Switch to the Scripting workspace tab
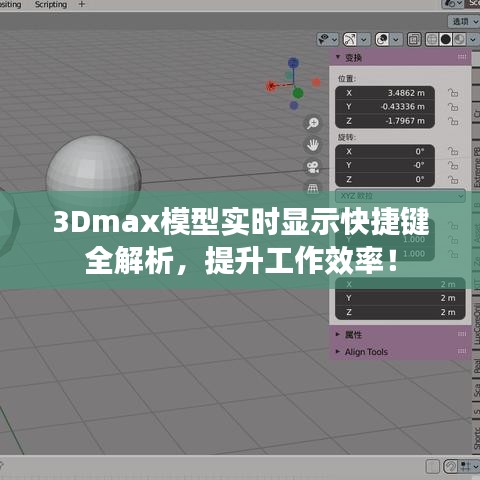 [x=51, y=4]
